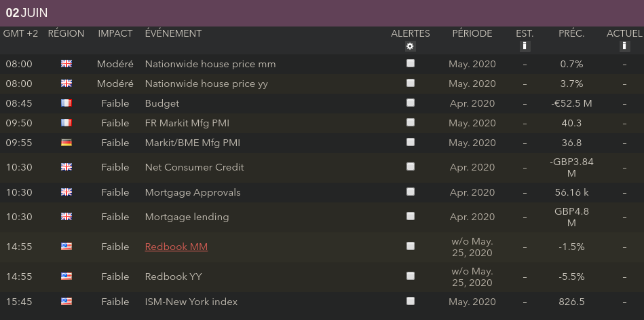Click the info icon under ACTUEL
Image resolution: width=644 pixels, height=320 pixels.
[624, 46]
